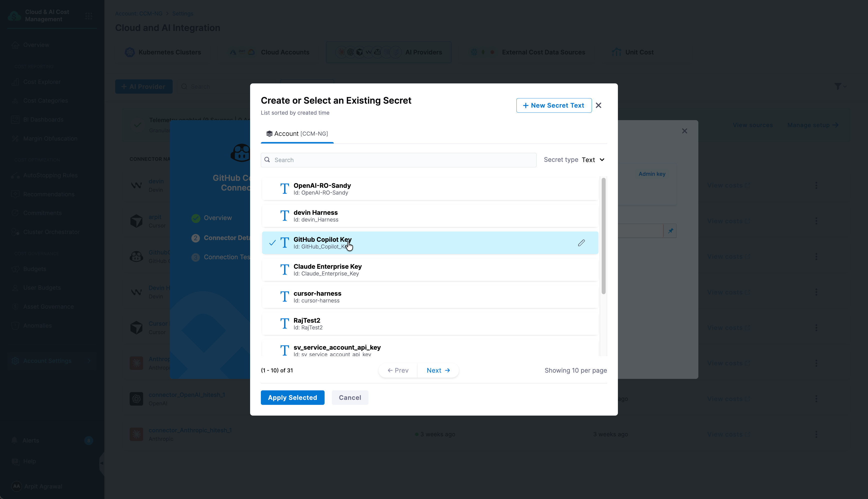This screenshot has width=868, height=499.
Task: Collapse the sidebar with the edge arrow
Action: pyautogui.click(x=102, y=463)
